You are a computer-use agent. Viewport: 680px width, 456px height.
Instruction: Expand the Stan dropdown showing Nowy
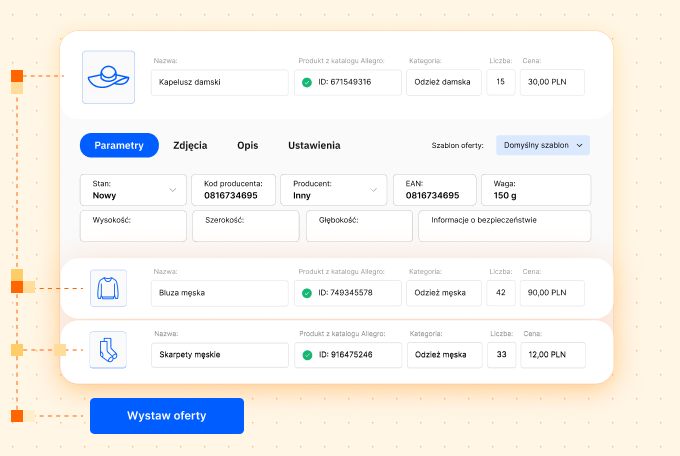(x=133, y=190)
